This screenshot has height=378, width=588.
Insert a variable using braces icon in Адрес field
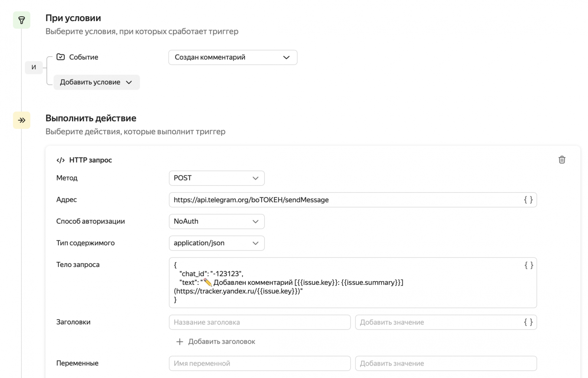click(x=528, y=200)
